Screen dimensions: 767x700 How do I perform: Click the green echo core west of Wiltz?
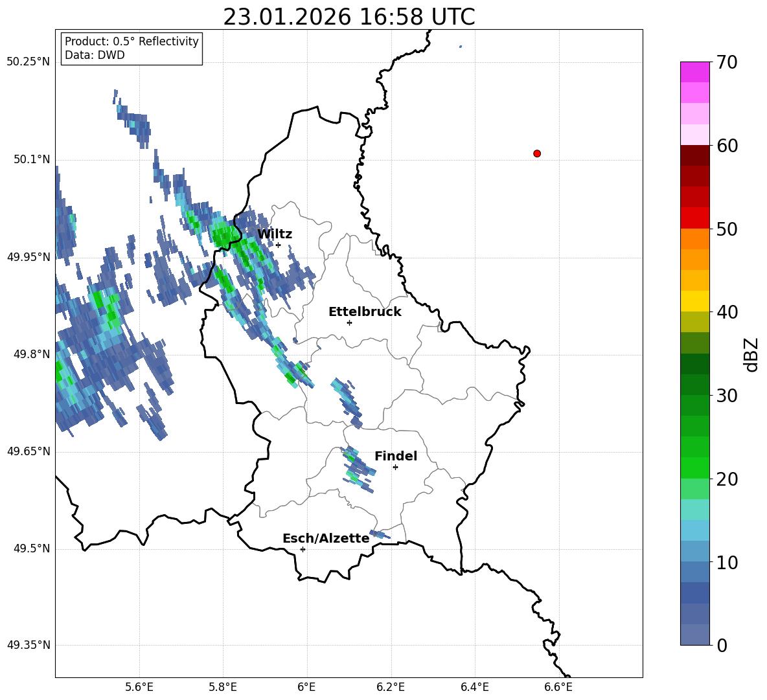coord(225,236)
